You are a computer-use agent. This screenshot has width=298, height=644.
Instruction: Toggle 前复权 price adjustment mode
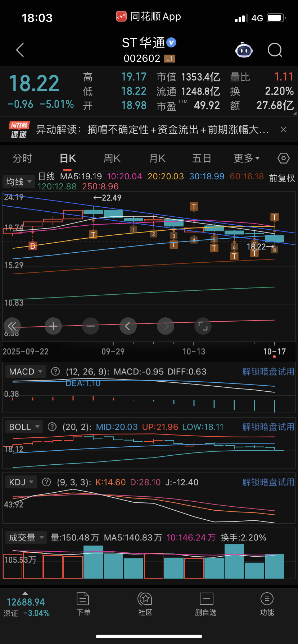[282, 178]
